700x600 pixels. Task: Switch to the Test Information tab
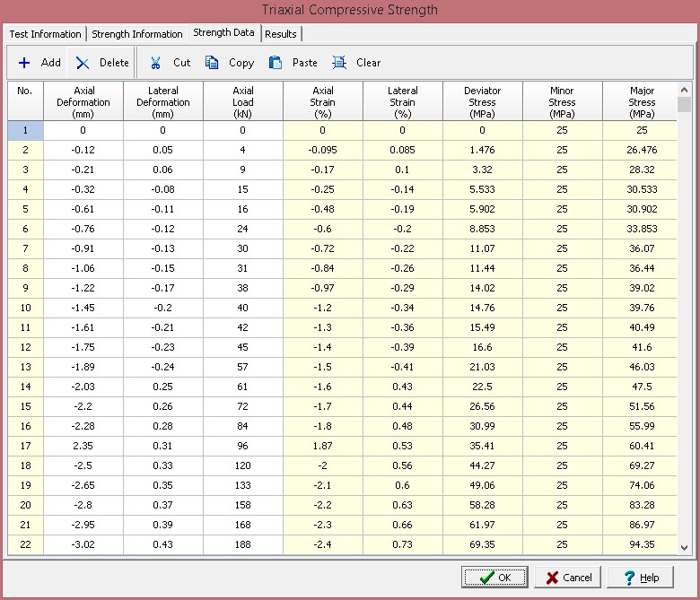pos(45,34)
